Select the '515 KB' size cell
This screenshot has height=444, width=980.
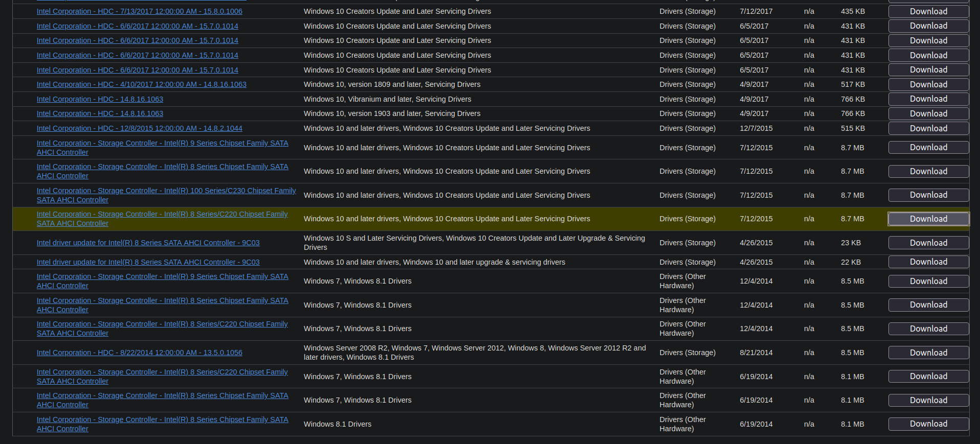[853, 128]
